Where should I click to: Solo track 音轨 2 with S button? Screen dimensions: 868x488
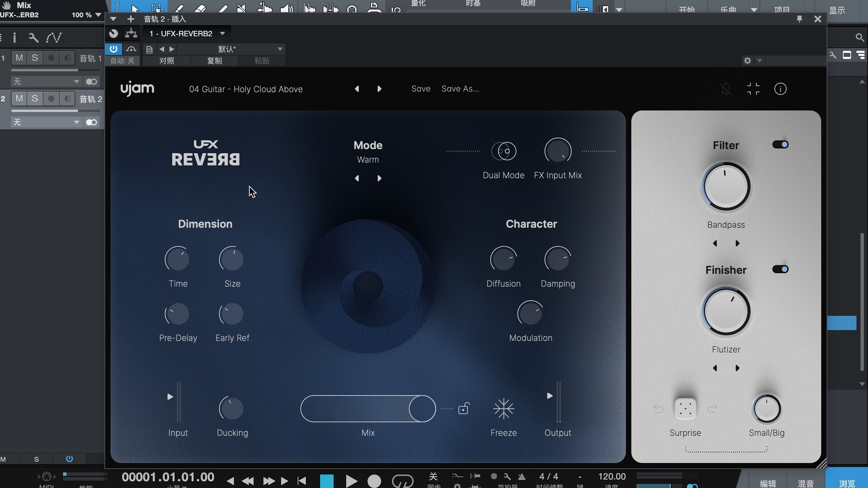tap(35, 99)
